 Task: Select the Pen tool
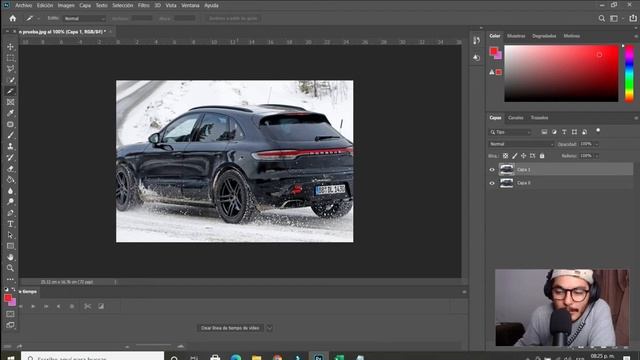10,213
